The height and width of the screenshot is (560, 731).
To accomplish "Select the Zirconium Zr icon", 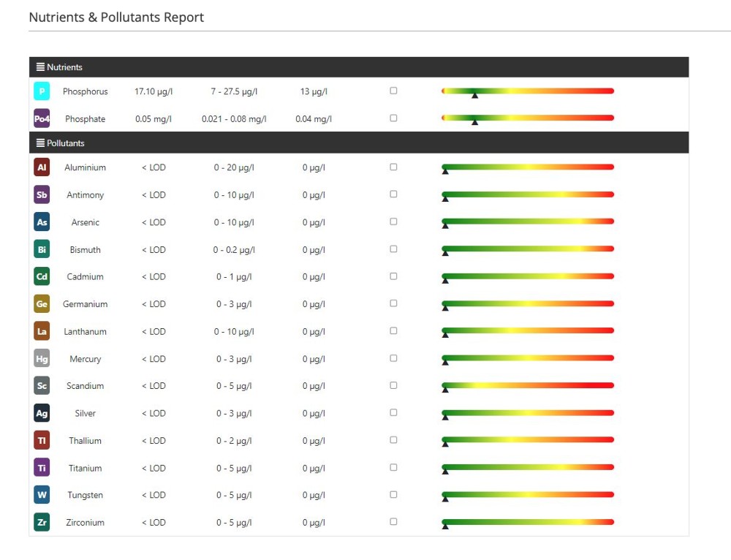I will (42, 522).
